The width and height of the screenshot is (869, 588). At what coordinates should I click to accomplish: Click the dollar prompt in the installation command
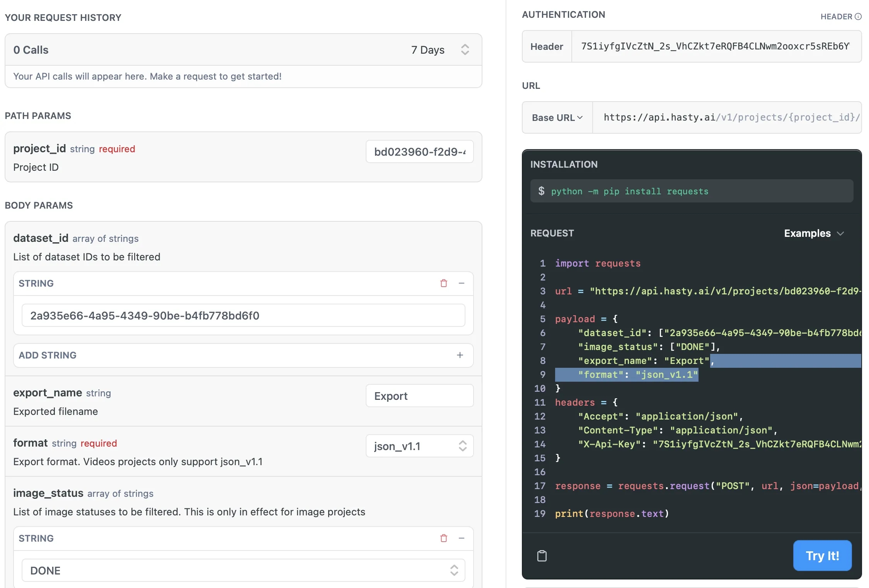tap(541, 191)
